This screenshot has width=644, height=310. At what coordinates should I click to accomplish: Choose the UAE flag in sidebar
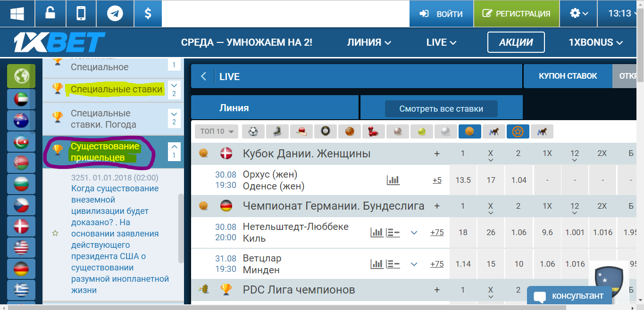[21, 99]
